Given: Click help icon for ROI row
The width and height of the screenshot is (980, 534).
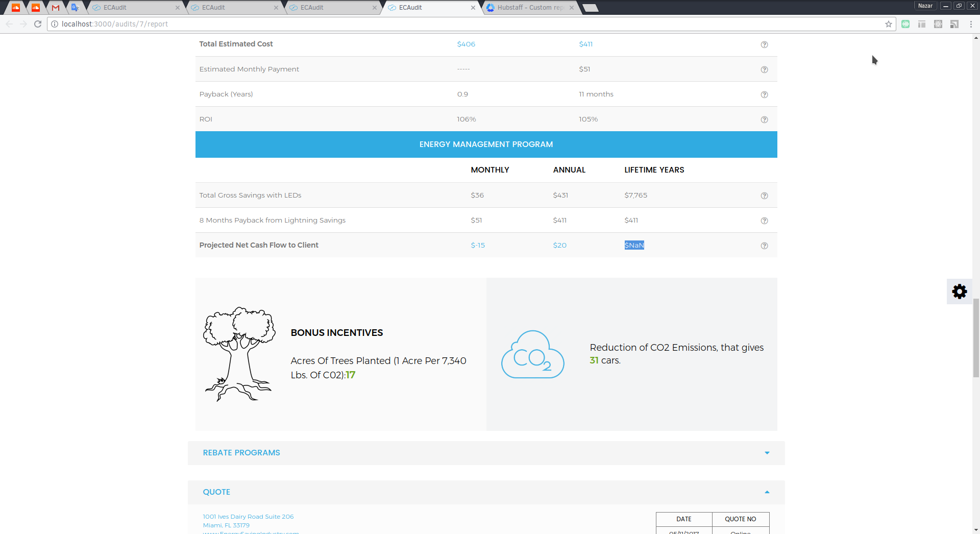Looking at the screenshot, I should click(764, 119).
